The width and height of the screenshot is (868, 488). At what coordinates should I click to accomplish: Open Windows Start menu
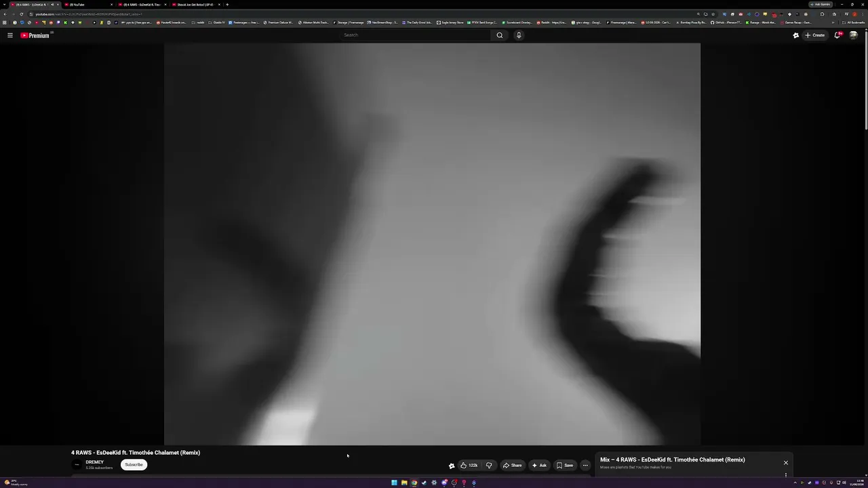pyautogui.click(x=394, y=483)
